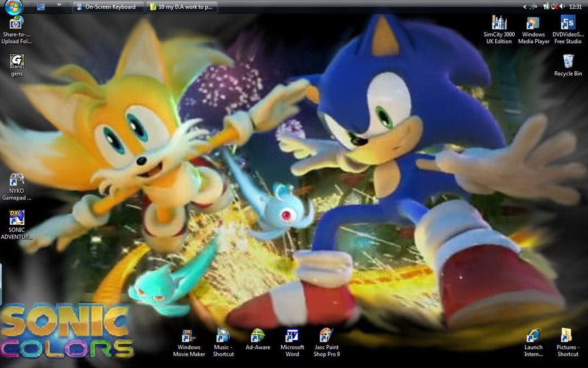Select the Pictures - Shortcut folder icon
Image resolution: width=588 pixels, height=368 pixels.
point(568,343)
